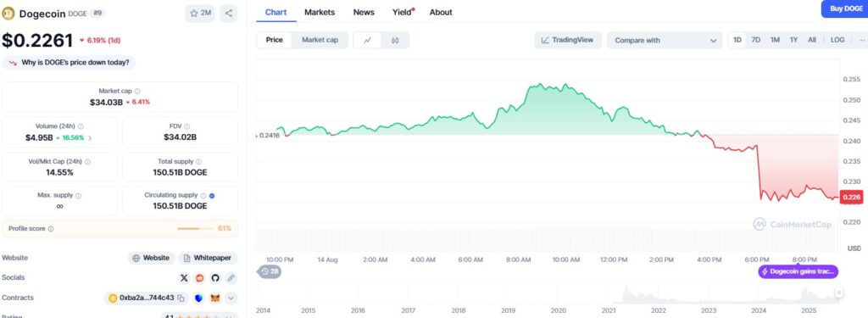Toggle LOG scale on the chart

837,40
